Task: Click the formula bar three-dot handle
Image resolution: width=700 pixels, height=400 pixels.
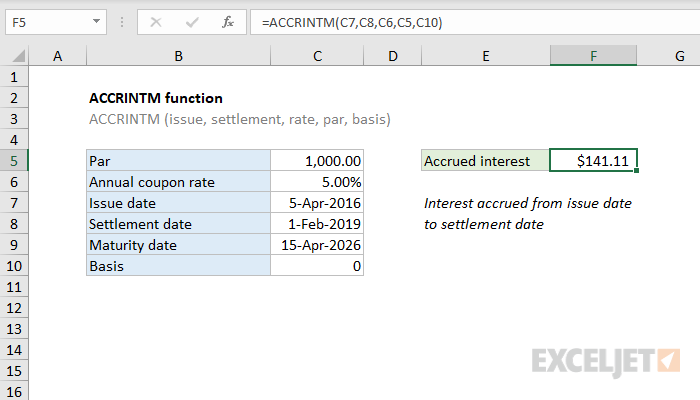Action: (x=122, y=22)
